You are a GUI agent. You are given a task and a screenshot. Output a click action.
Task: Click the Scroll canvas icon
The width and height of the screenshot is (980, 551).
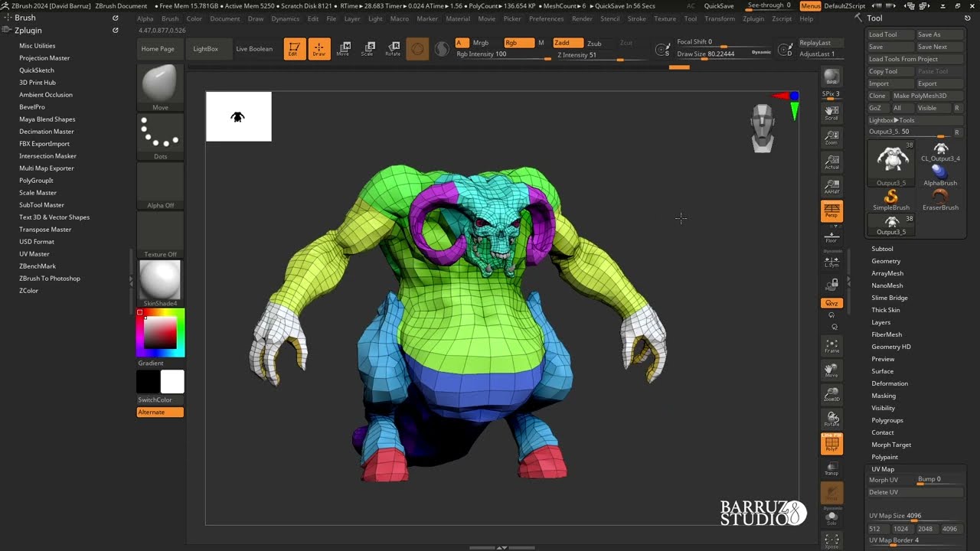click(x=831, y=113)
